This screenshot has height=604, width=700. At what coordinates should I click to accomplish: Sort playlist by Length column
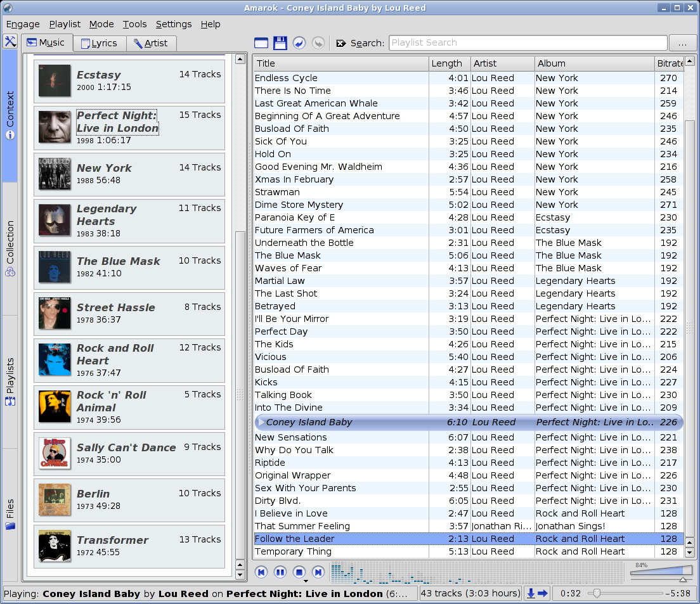pos(450,63)
